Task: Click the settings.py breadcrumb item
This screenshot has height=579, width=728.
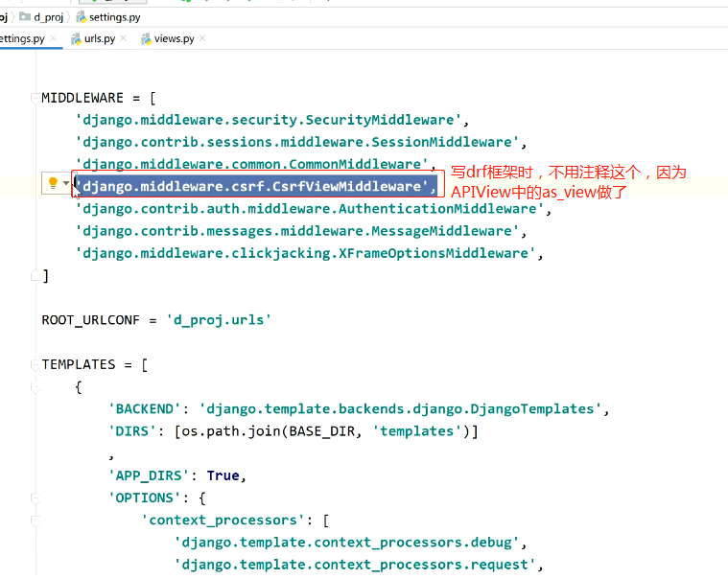Action: click(115, 17)
